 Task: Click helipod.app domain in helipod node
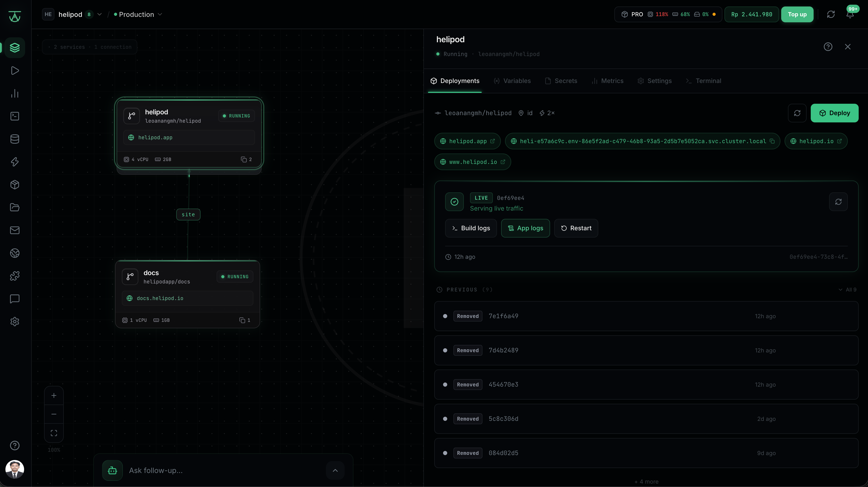click(189, 137)
